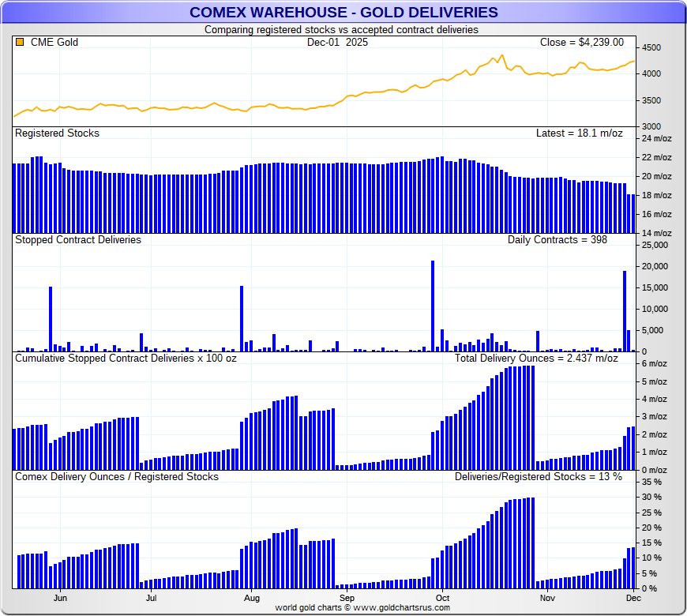Image resolution: width=687 pixels, height=616 pixels.
Task: Click the 25,000 tick on stopped deliveries axis
Action: pos(655,246)
